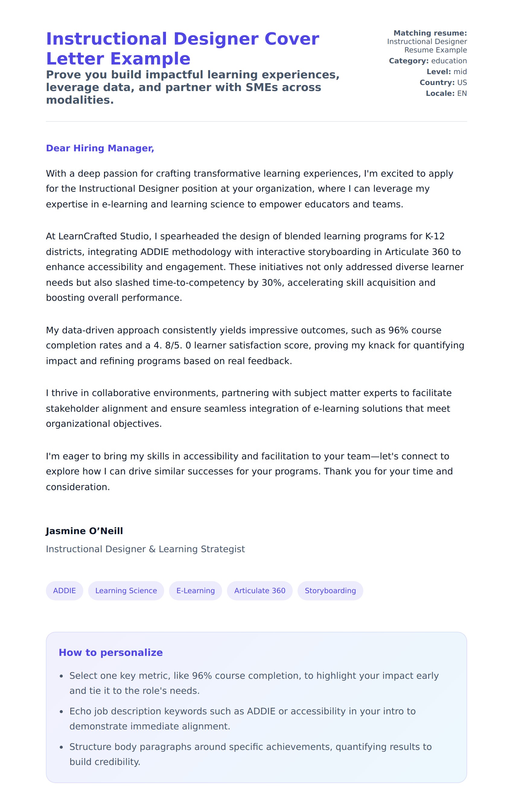Click the Level: mid metadata line
The width and height of the screenshot is (513, 812).
point(447,71)
